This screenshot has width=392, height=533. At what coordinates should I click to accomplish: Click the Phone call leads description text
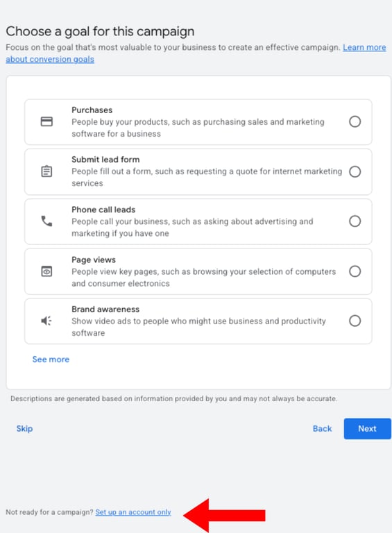click(x=192, y=228)
